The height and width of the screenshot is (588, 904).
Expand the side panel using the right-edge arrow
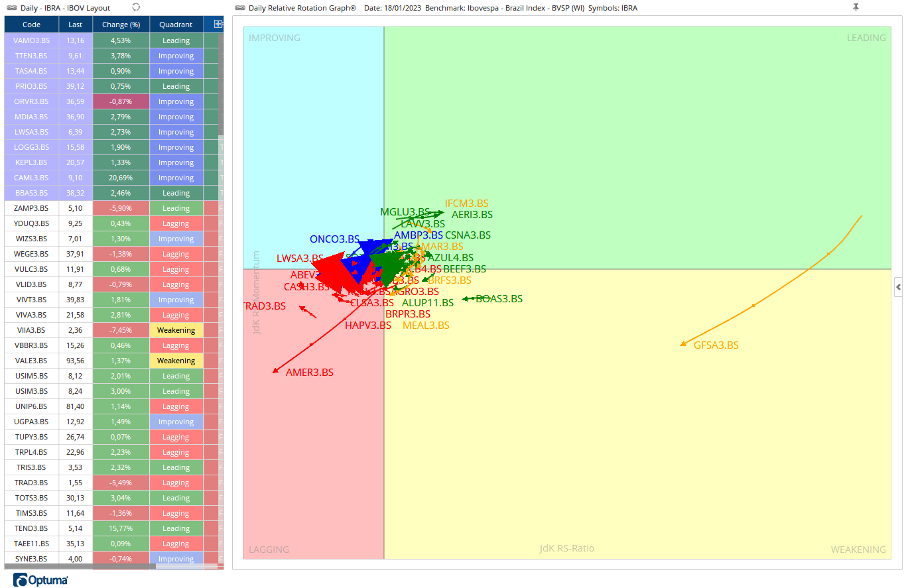(x=898, y=287)
